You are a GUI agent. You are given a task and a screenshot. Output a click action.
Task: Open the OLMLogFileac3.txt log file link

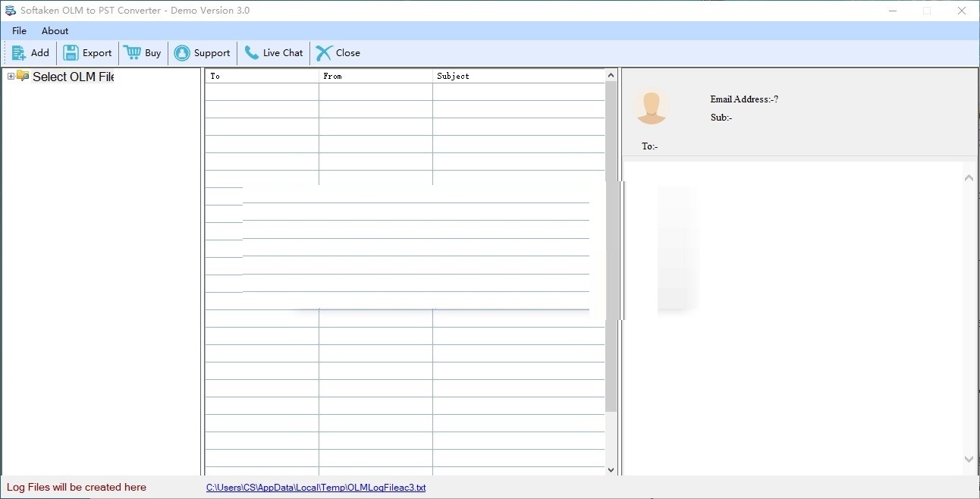[316, 488]
